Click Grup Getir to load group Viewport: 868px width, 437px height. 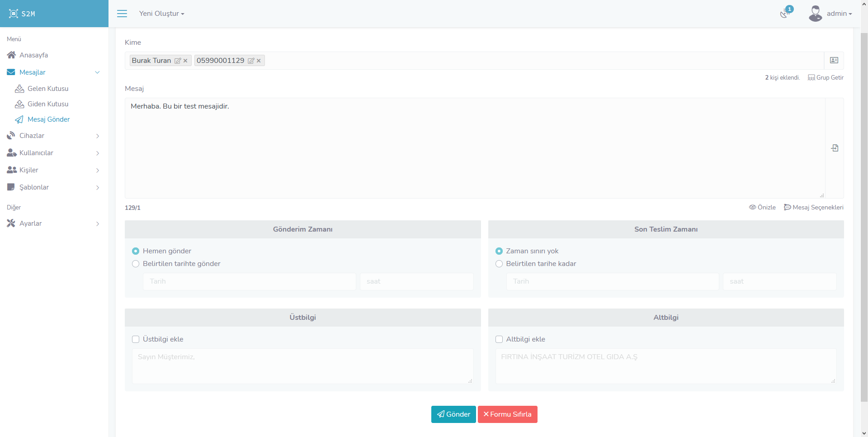[x=826, y=78]
